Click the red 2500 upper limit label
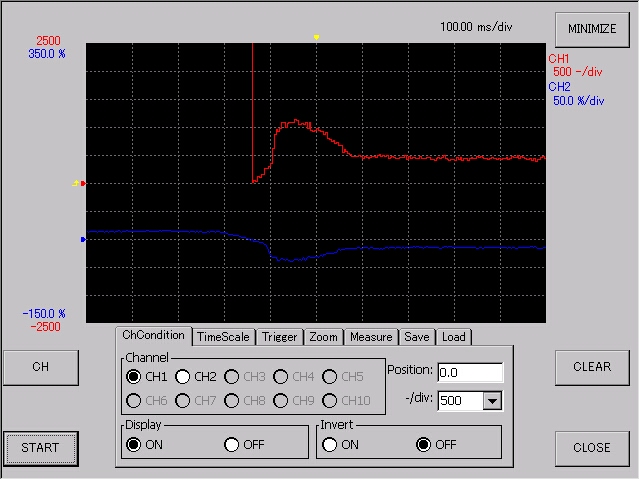The image size is (640, 480). tap(48, 41)
